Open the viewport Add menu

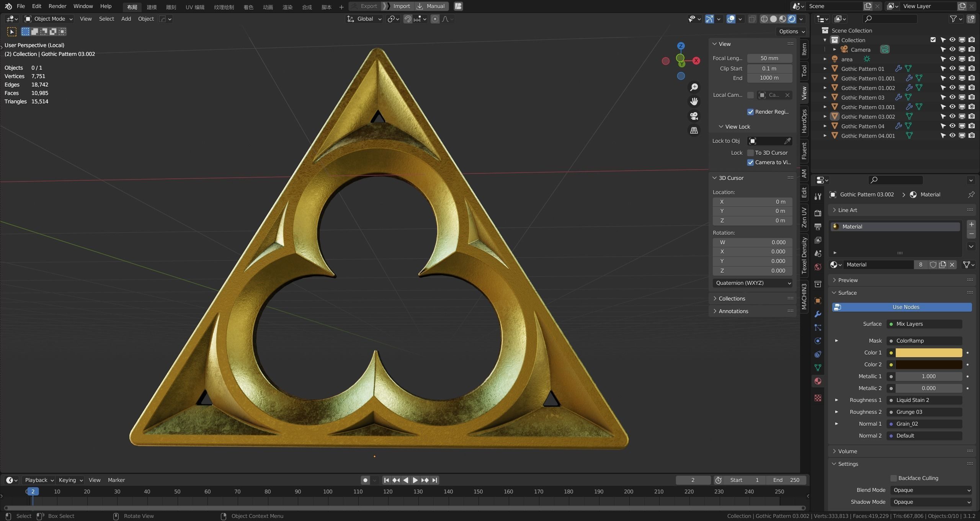click(x=126, y=19)
